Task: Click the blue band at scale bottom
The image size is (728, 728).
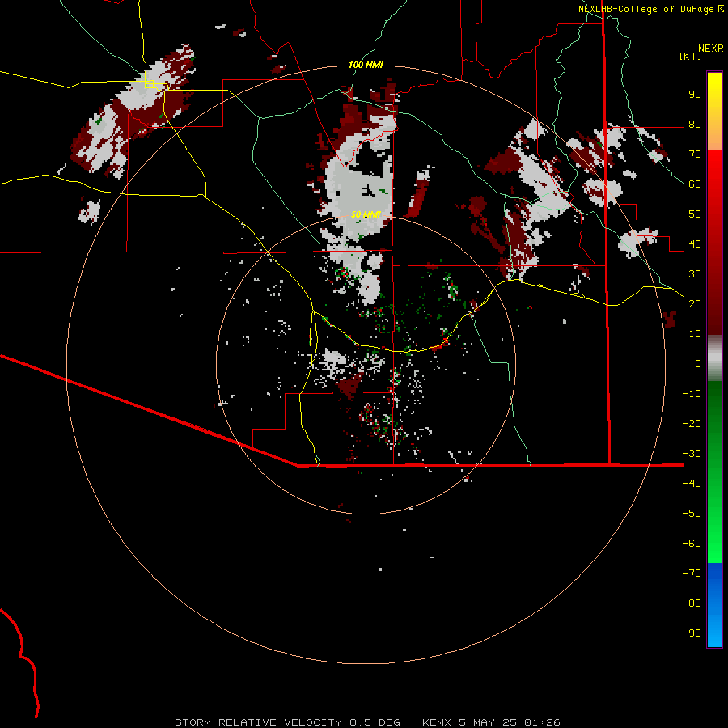Action: point(714,604)
